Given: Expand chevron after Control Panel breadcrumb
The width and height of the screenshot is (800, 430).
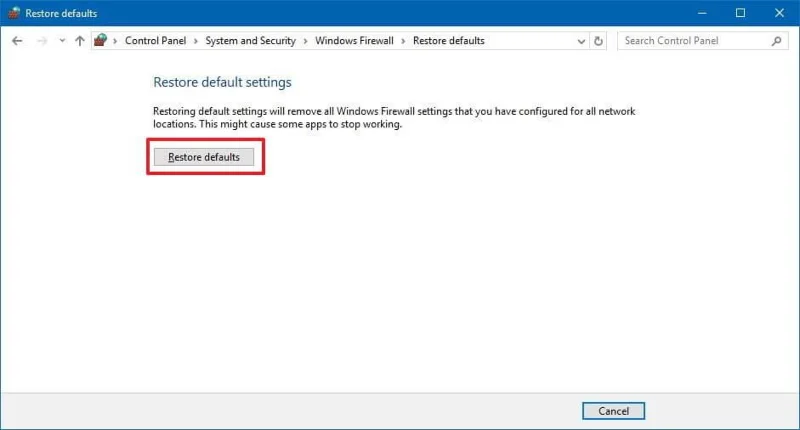Looking at the screenshot, I should pos(195,41).
